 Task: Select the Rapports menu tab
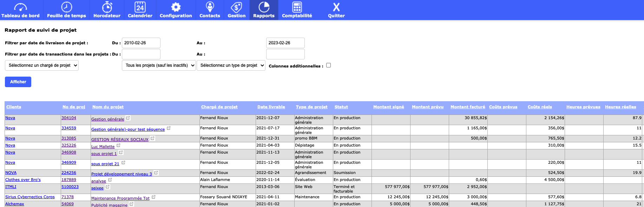click(264, 10)
